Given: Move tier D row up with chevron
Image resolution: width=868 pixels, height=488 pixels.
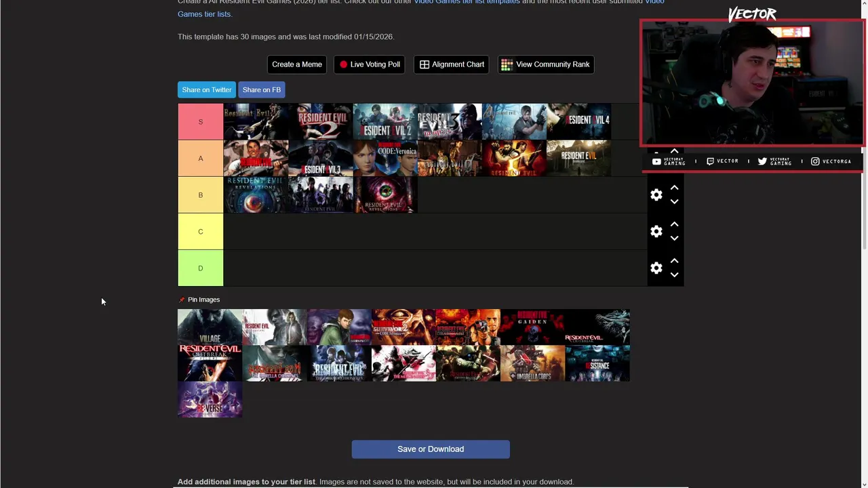Looking at the screenshot, I should 674,261.
